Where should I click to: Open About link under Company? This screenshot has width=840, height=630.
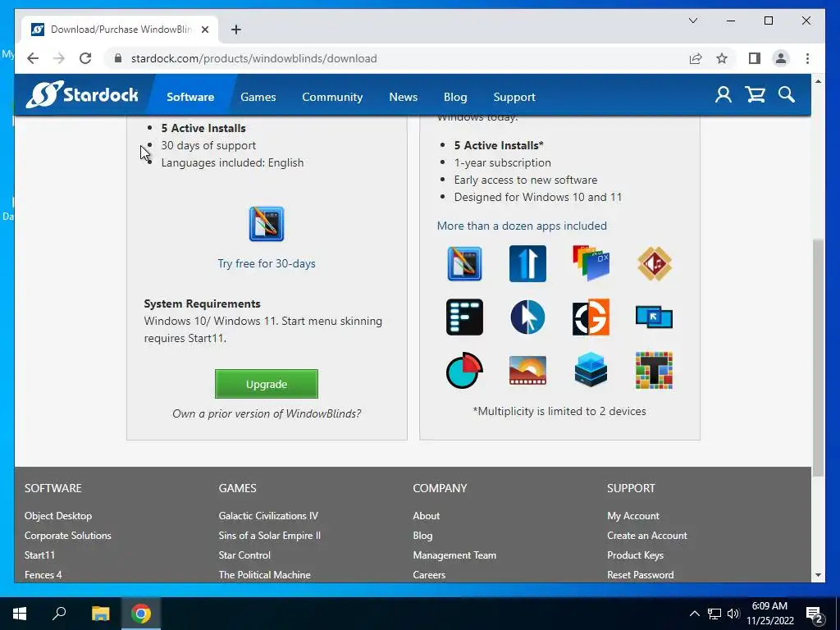[426, 516]
